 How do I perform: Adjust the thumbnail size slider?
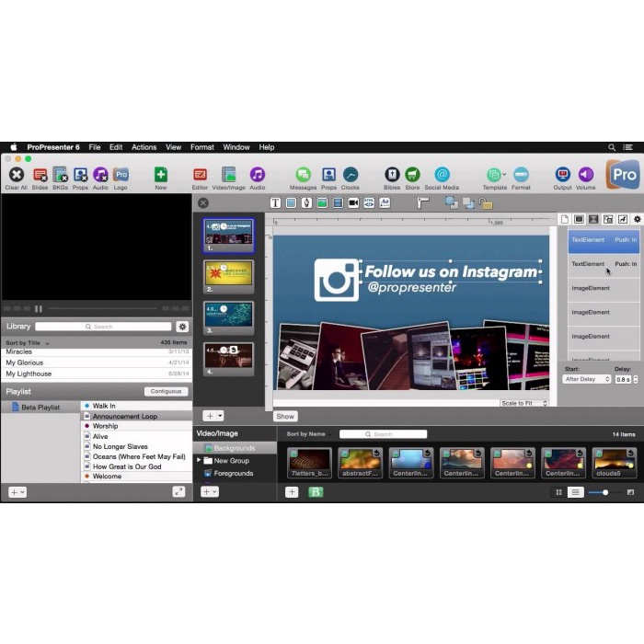tap(605, 492)
